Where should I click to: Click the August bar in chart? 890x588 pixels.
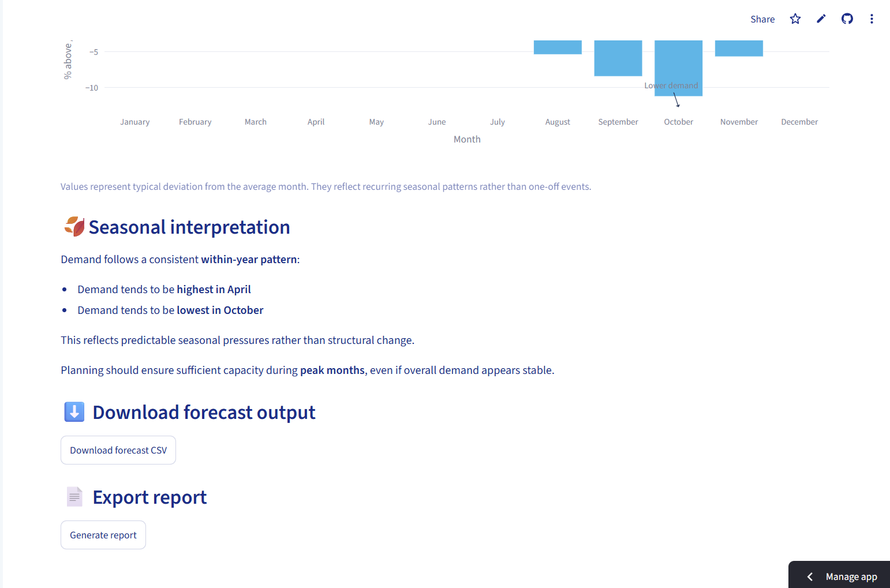[558, 47]
